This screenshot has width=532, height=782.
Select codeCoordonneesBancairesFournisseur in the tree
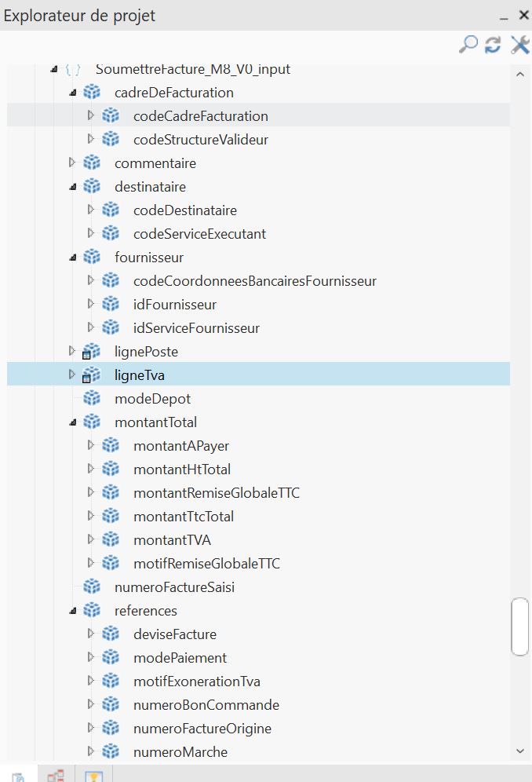pos(255,281)
